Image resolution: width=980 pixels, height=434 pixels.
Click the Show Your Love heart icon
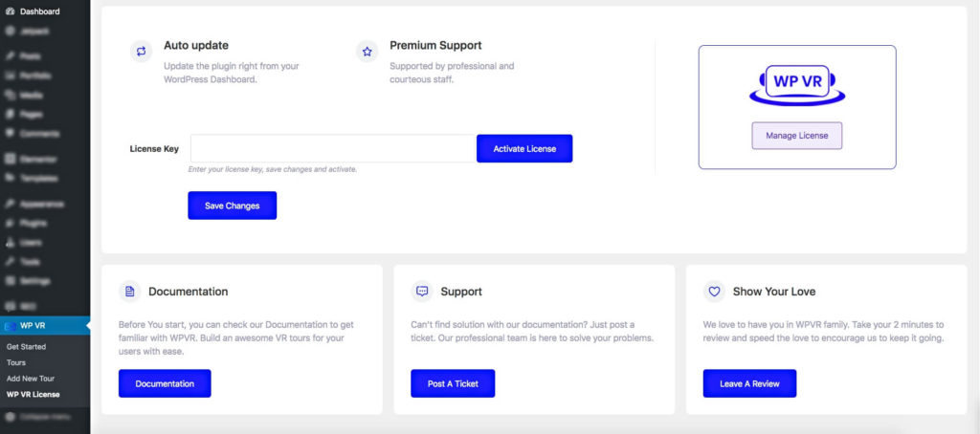[714, 291]
